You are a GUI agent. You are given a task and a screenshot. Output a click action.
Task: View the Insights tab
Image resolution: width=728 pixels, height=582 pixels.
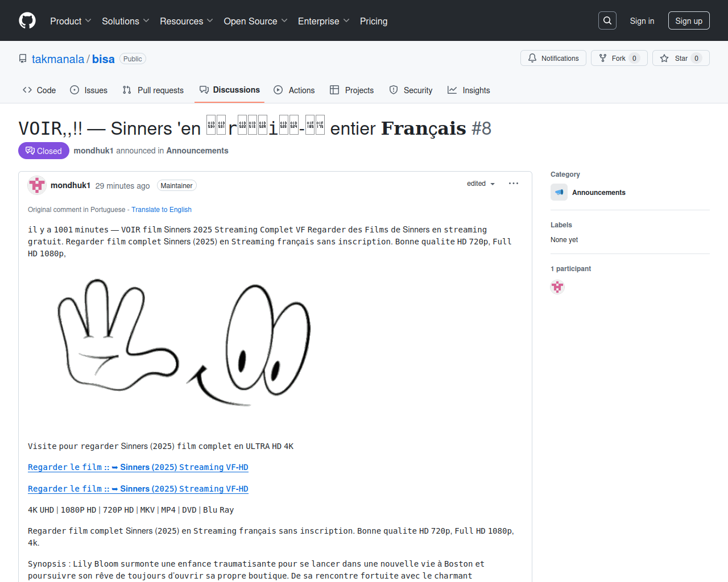pyautogui.click(x=469, y=90)
